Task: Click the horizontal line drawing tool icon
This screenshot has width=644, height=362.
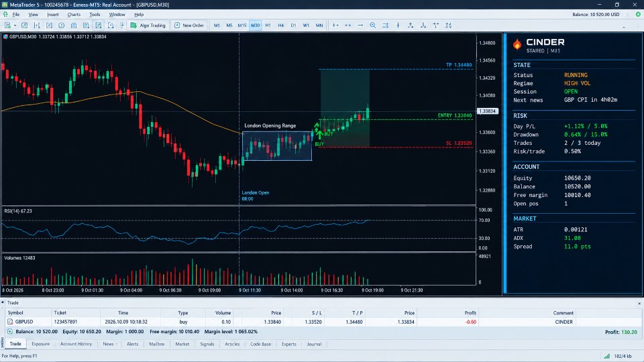Action: [x=360, y=25]
